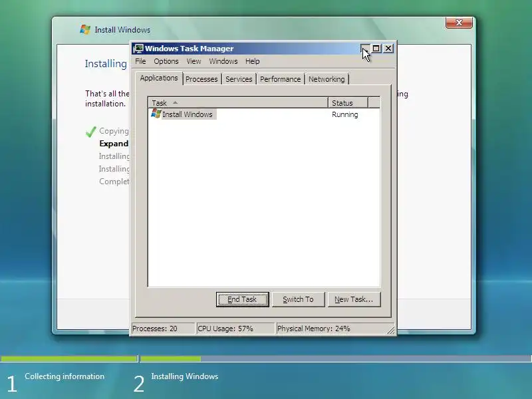532x399 pixels.
Task: Click the New Task... button
Action: pyautogui.click(x=354, y=299)
